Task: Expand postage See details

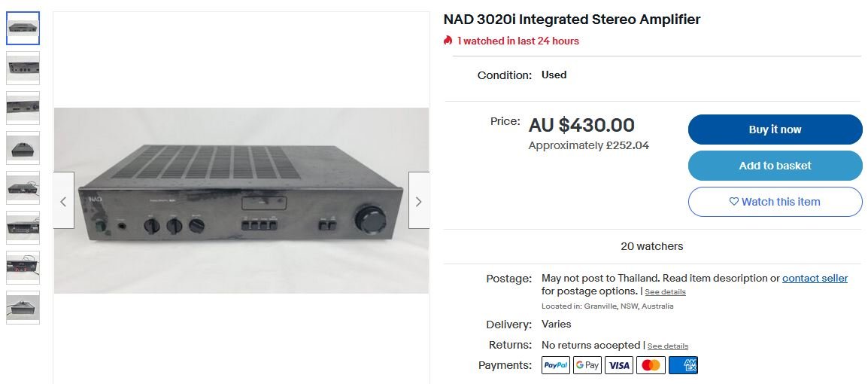Action: click(x=665, y=292)
